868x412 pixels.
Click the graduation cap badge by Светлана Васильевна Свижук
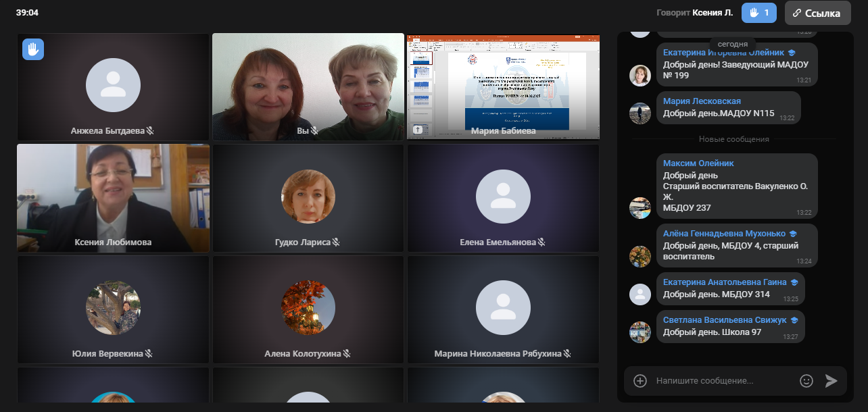click(794, 320)
